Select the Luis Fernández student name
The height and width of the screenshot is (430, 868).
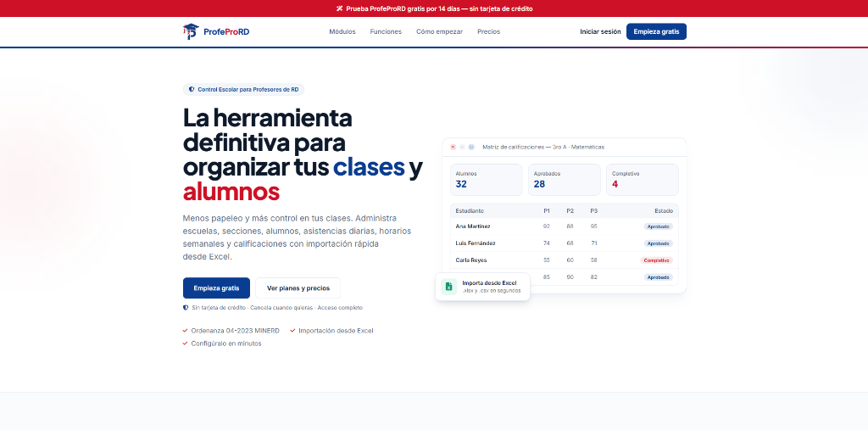(476, 243)
